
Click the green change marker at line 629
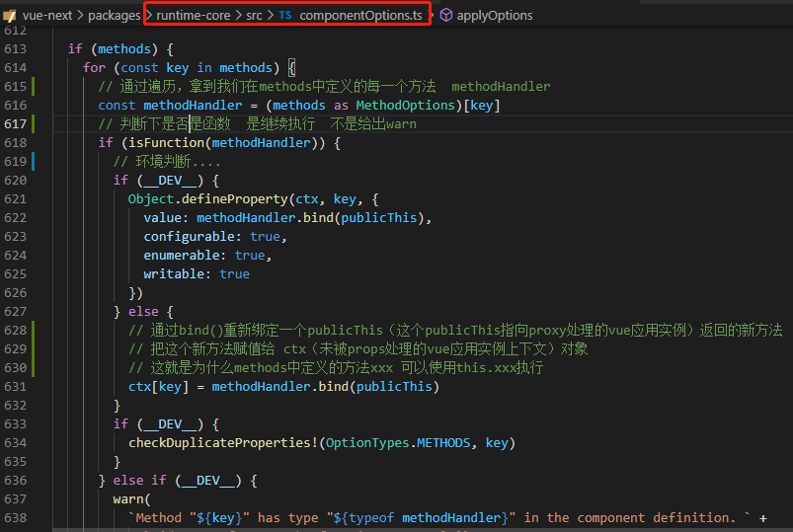[x=34, y=349]
